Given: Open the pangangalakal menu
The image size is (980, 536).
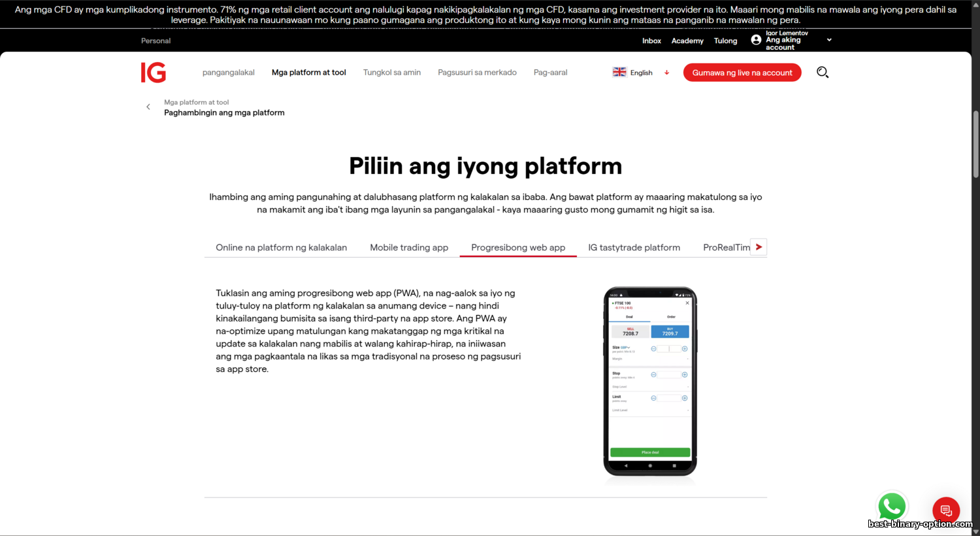Looking at the screenshot, I should (x=229, y=73).
